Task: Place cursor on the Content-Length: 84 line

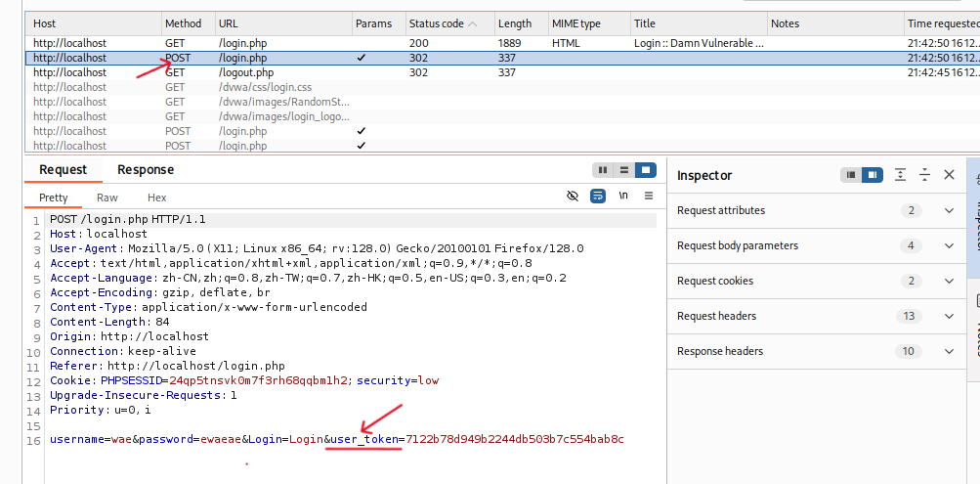Action: (109, 322)
